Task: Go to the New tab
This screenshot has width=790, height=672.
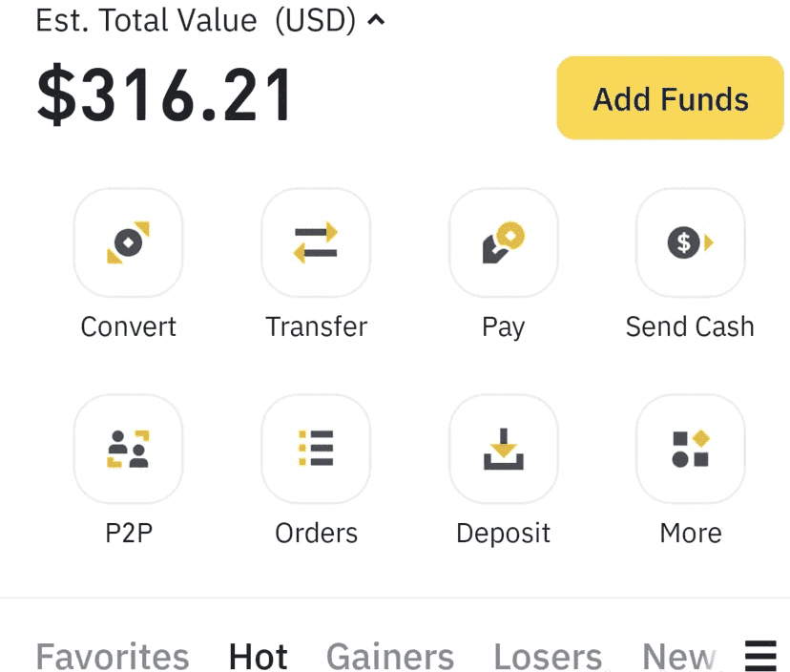Action: tap(678, 657)
